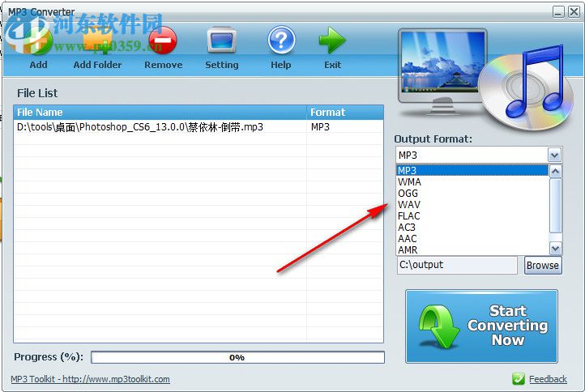
Task: Select FLAC in the format list
Action: click(472, 216)
